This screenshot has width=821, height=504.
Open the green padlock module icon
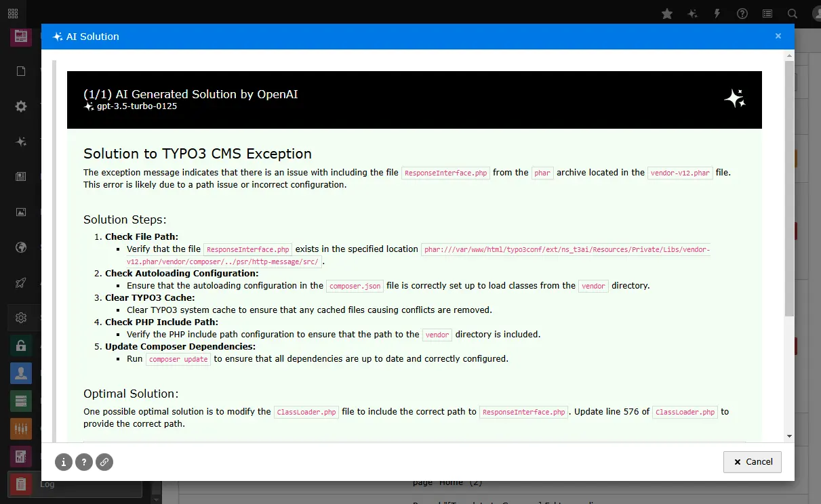[21, 345]
